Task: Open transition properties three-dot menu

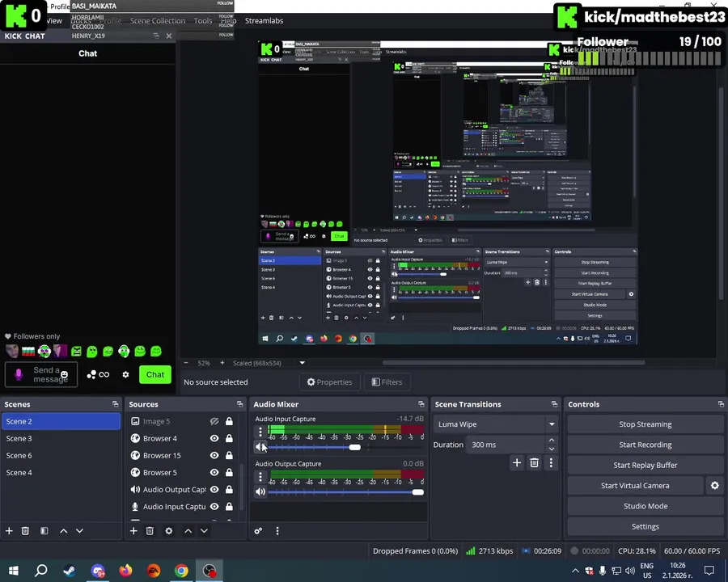Action: click(x=551, y=462)
